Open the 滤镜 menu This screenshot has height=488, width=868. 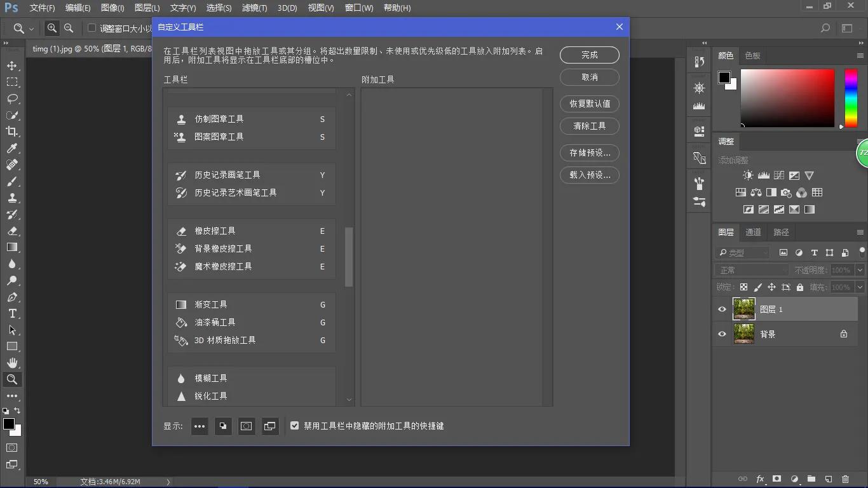pyautogui.click(x=254, y=8)
